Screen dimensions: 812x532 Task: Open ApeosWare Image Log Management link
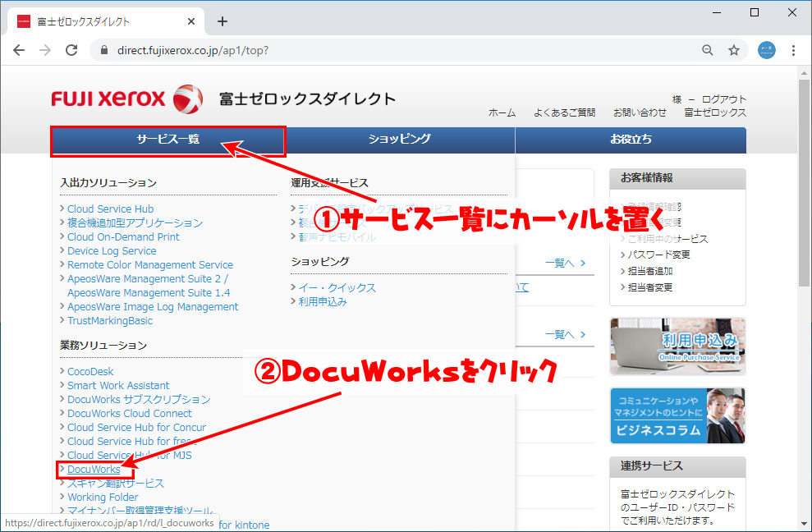pyautogui.click(x=153, y=307)
